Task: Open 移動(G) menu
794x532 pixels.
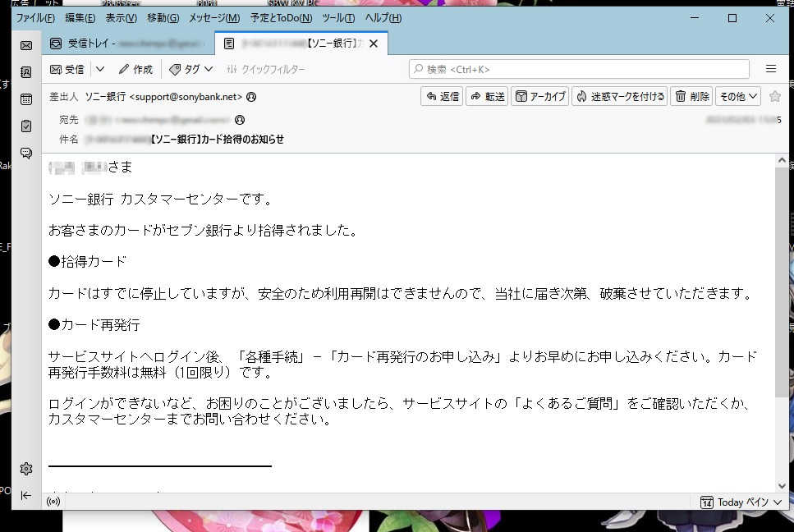Action: coord(163,18)
